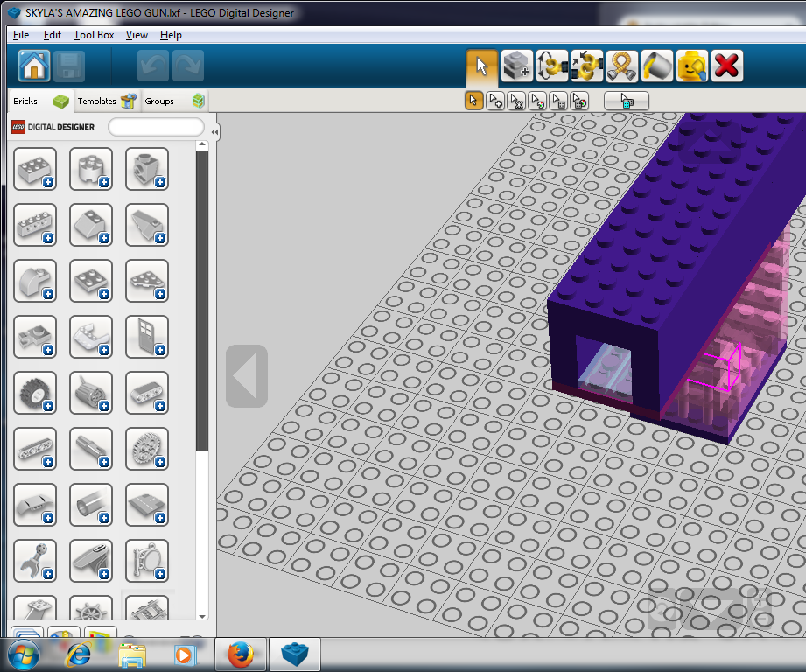The image size is (806, 672).
Task: Select the Hinge tool
Action: (x=551, y=66)
